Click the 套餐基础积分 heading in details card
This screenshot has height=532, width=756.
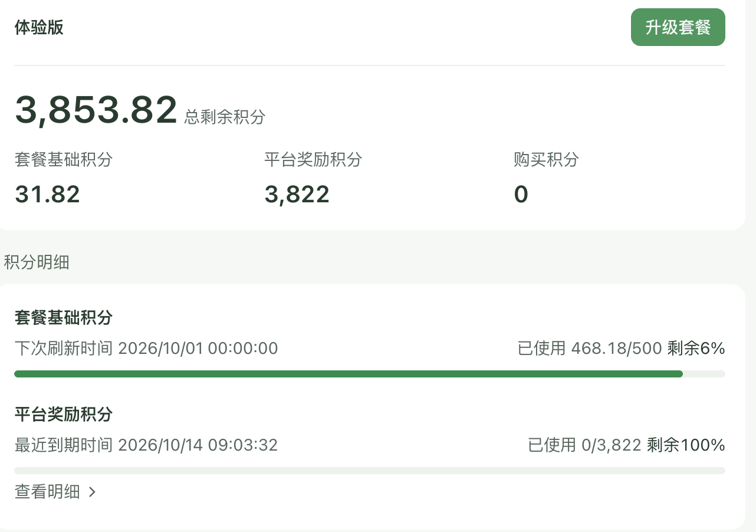pyautogui.click(x=64, y=318)
